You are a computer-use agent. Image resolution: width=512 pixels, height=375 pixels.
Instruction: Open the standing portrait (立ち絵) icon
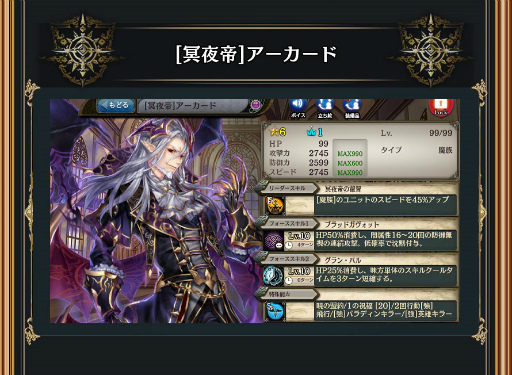[325, 108]
